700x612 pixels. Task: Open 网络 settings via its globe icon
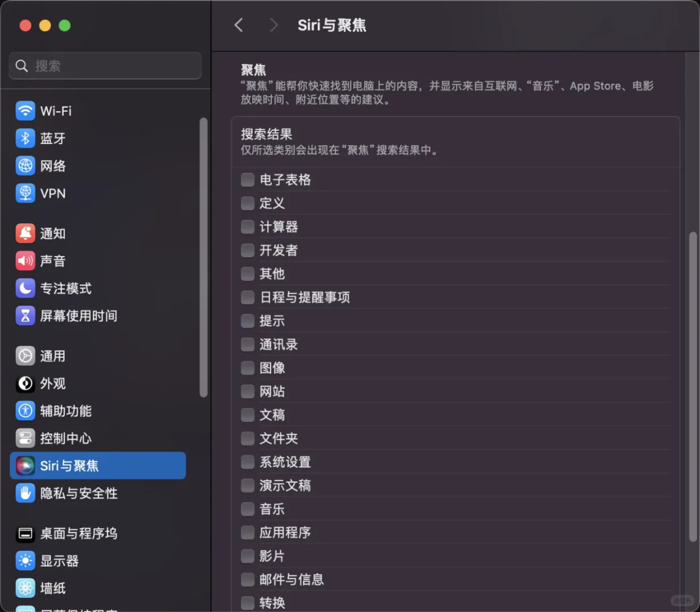click(x=25, y=165)
